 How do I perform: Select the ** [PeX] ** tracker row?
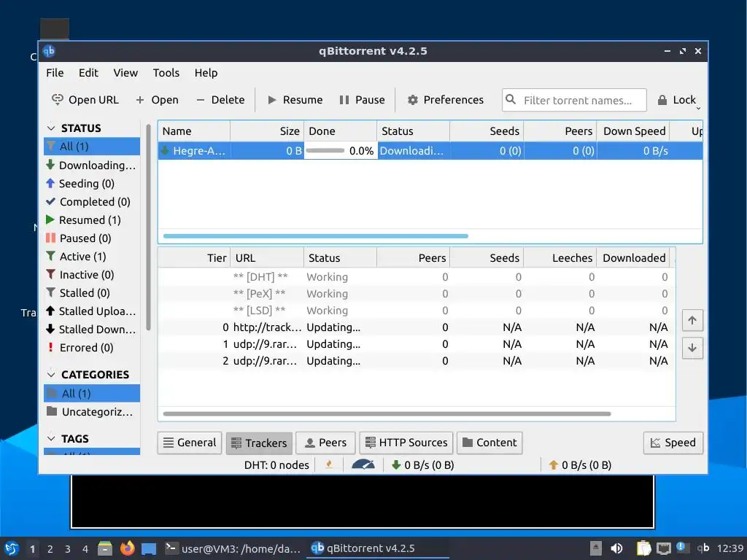417,293
